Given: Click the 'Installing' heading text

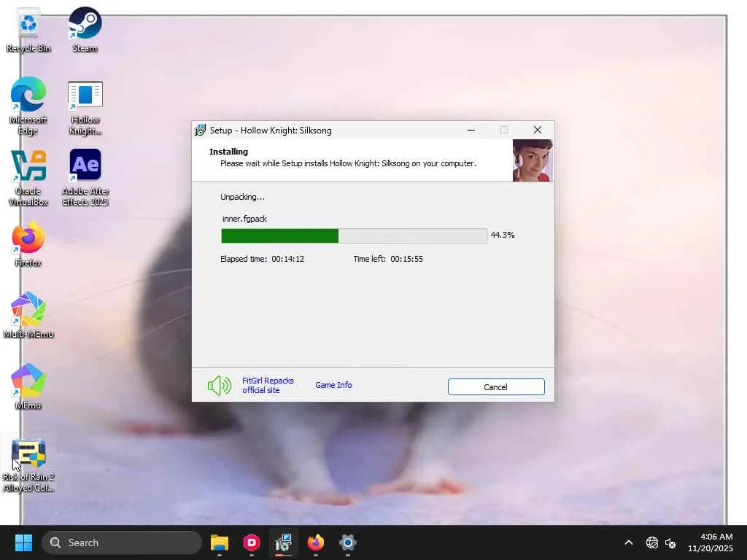Looking at the screenshot, I should tap(228, 152).
